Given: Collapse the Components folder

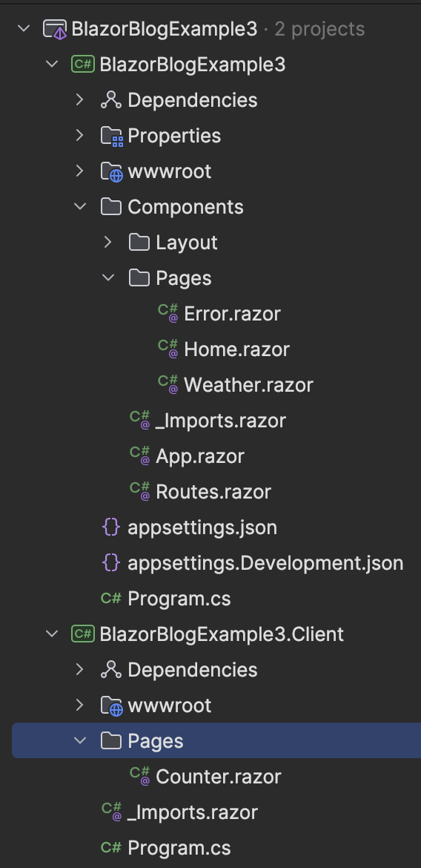Looking at the screenshot, I should pos(80,206).
